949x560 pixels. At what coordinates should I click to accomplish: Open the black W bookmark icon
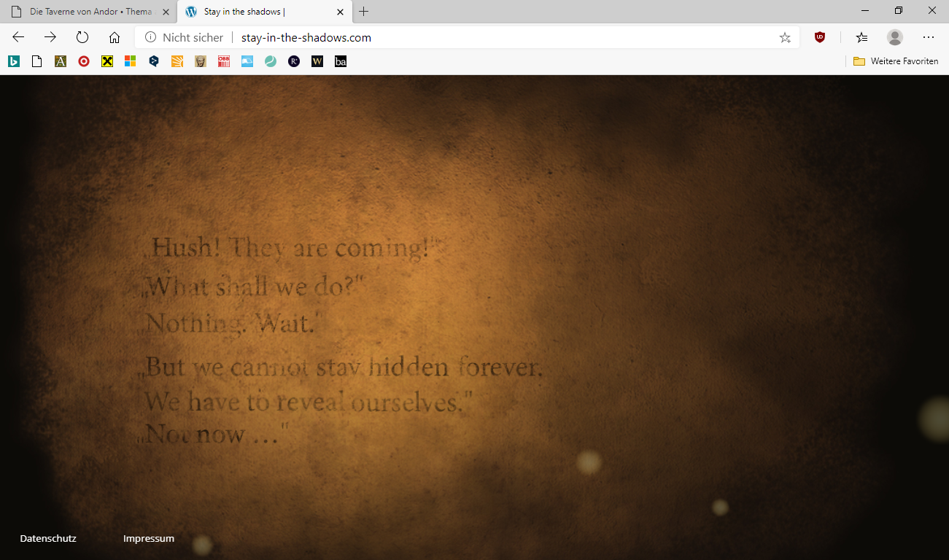click(317, 61)
